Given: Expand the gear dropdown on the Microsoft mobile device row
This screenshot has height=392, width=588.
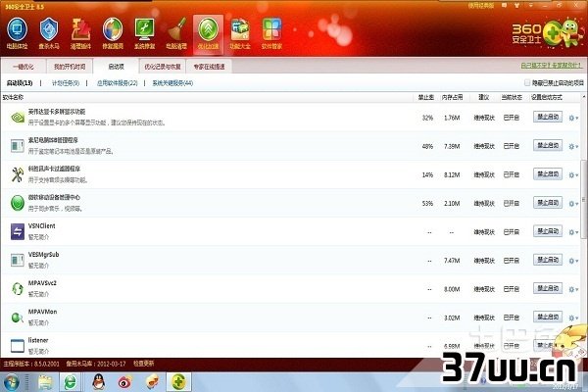Looking at the screenshot, I should [573, 203].
